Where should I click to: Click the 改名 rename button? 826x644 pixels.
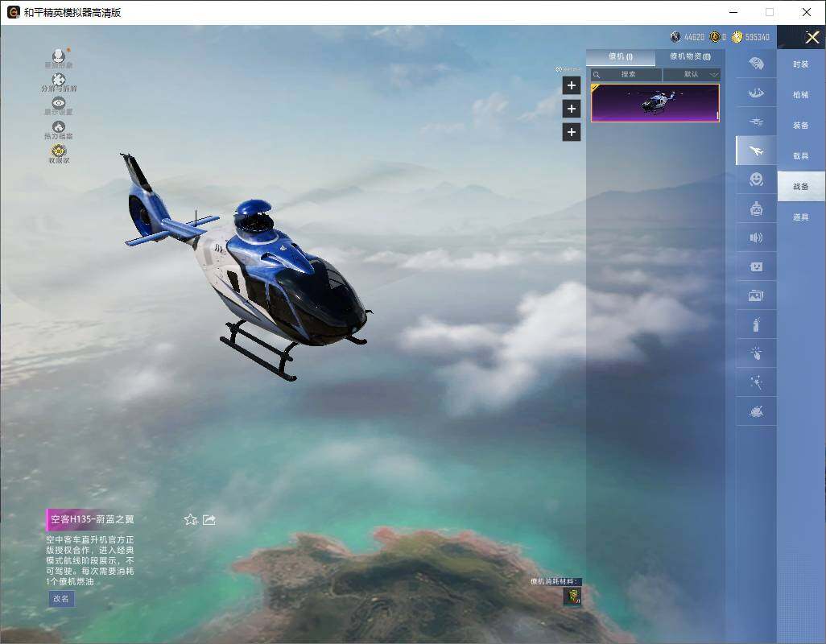click(x=61, y=599)
